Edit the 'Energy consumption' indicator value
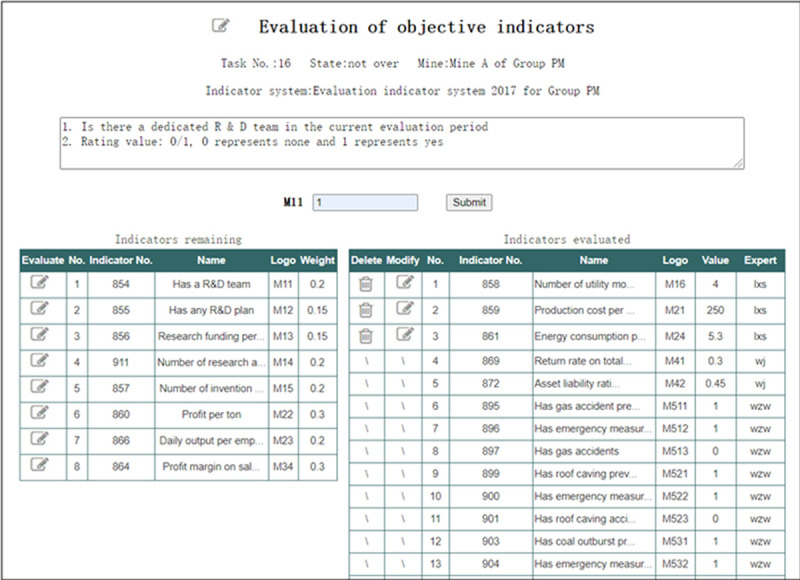The height and width of the screenshot is (580, 800). click(404, 335)
